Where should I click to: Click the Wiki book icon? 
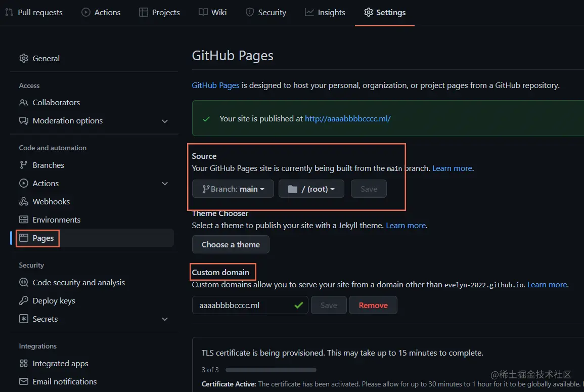pyautogui.click(x=203, y=12)
